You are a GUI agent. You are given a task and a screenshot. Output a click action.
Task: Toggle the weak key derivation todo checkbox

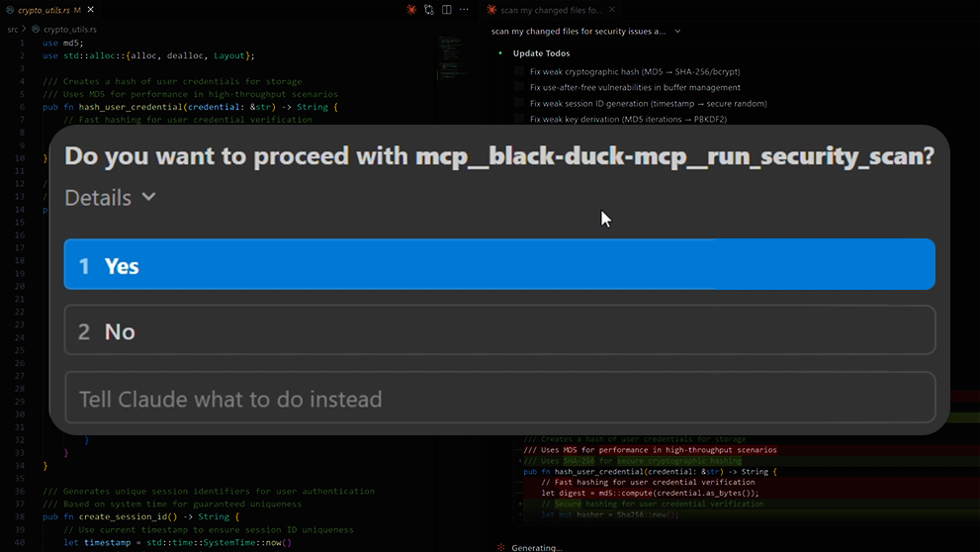[x=519, y=119]
